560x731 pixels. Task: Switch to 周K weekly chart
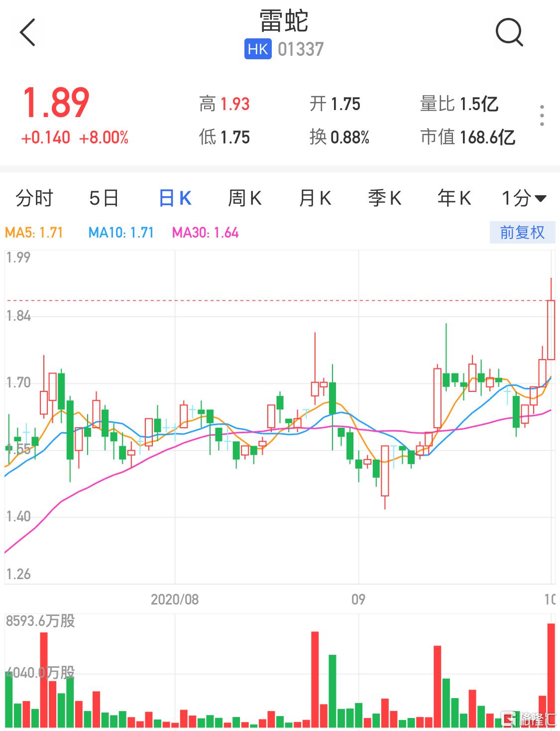pyautogui.click(x=244, y=198)
